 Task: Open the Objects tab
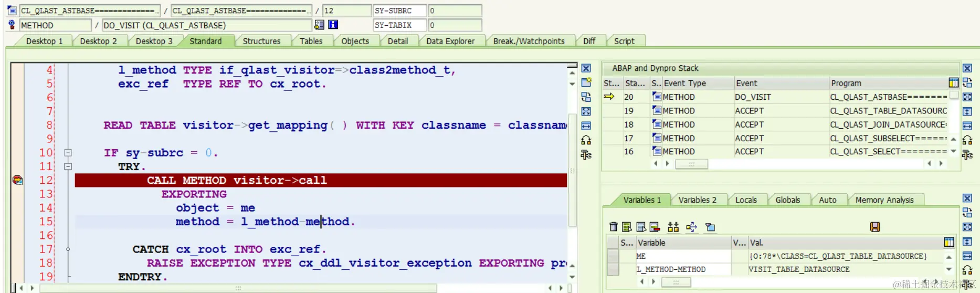coord(355,41)
